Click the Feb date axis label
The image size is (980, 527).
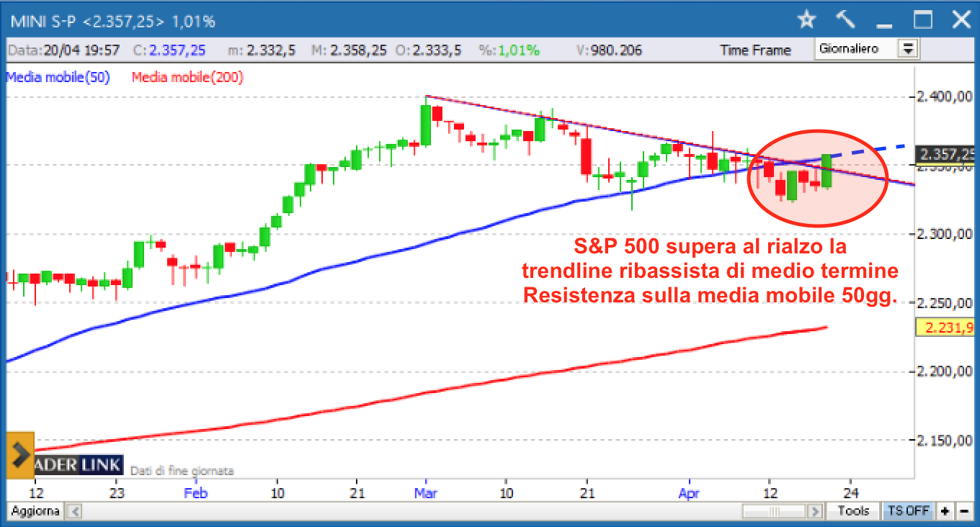pyautogui.click(x=196, y=493)
